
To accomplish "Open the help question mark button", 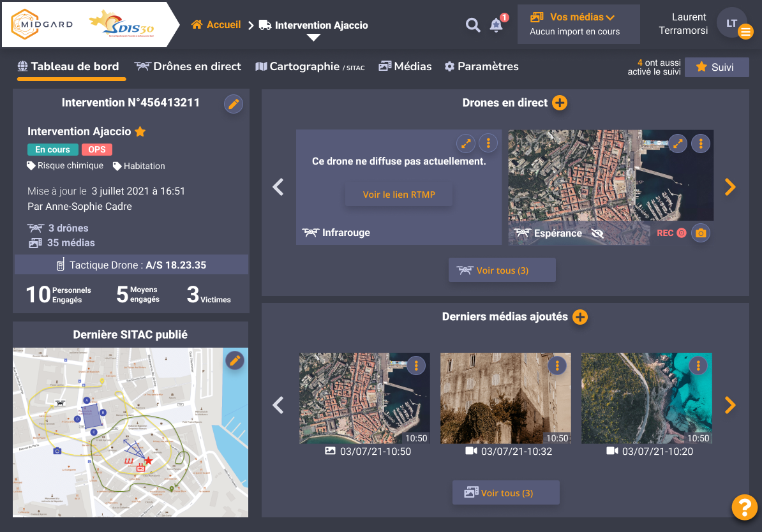I will click(745, 507).
